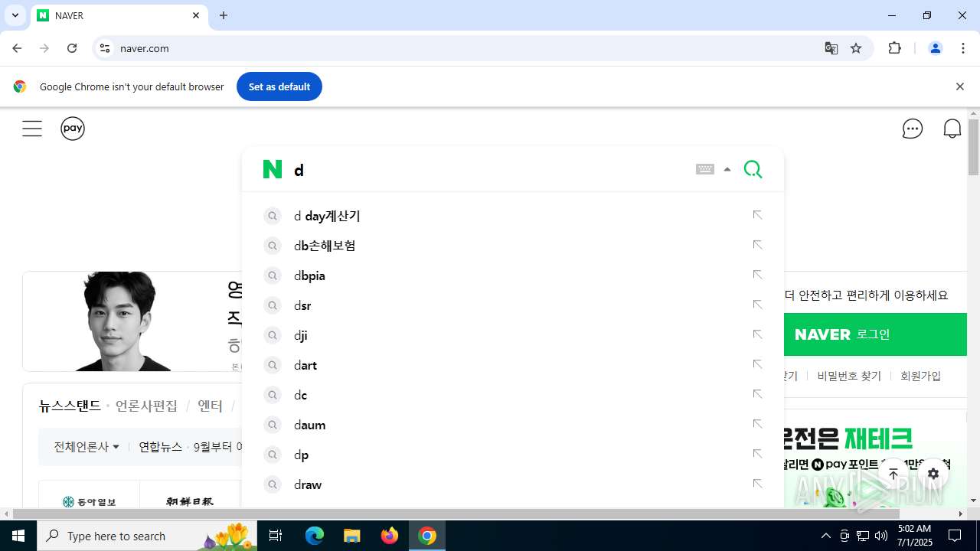Image resolution: width=980 pixels, height=551 pixels.
Task: Reload the naver.com page
Action: [x=72, y=48]
